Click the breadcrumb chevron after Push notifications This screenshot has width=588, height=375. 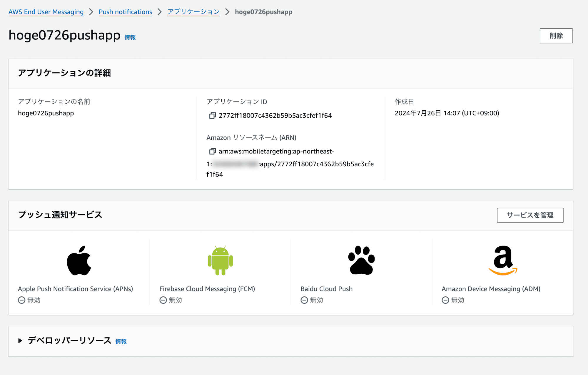[x=160, y=12]
